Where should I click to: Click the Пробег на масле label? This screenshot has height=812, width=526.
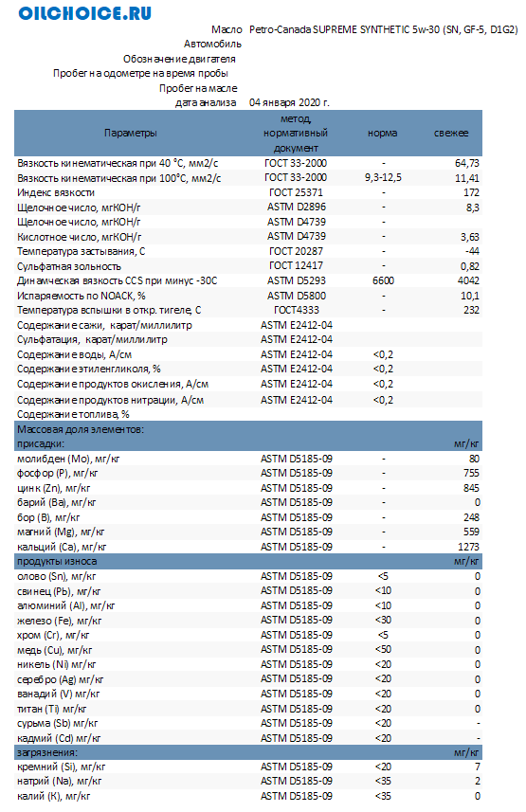click(198, 88)
